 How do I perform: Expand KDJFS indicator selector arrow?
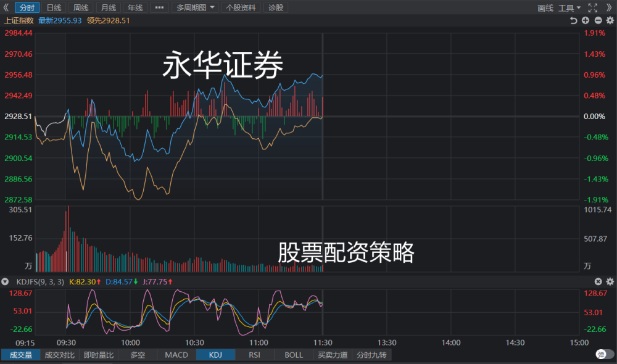(x=5, y=281)
